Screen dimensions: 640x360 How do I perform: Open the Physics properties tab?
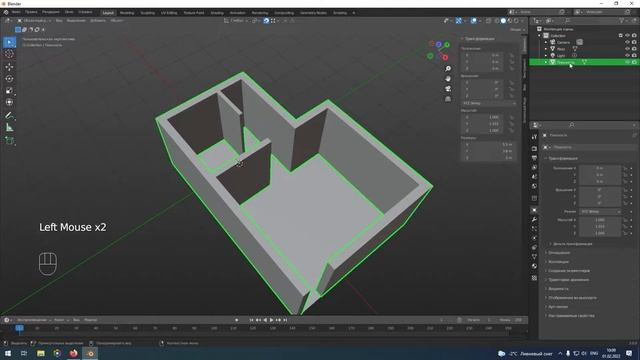[x=534, y=238]
